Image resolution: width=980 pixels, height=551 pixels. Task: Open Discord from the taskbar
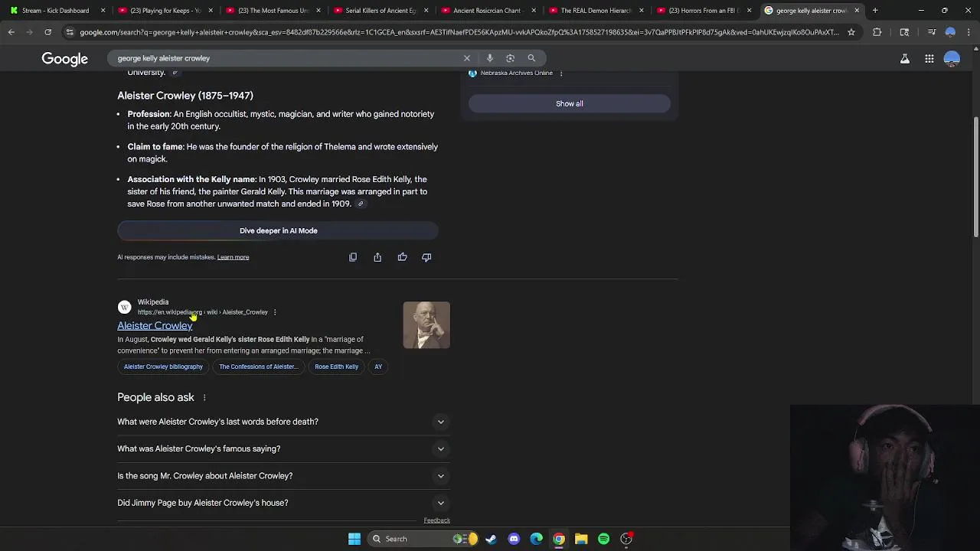tap(514, 539)
